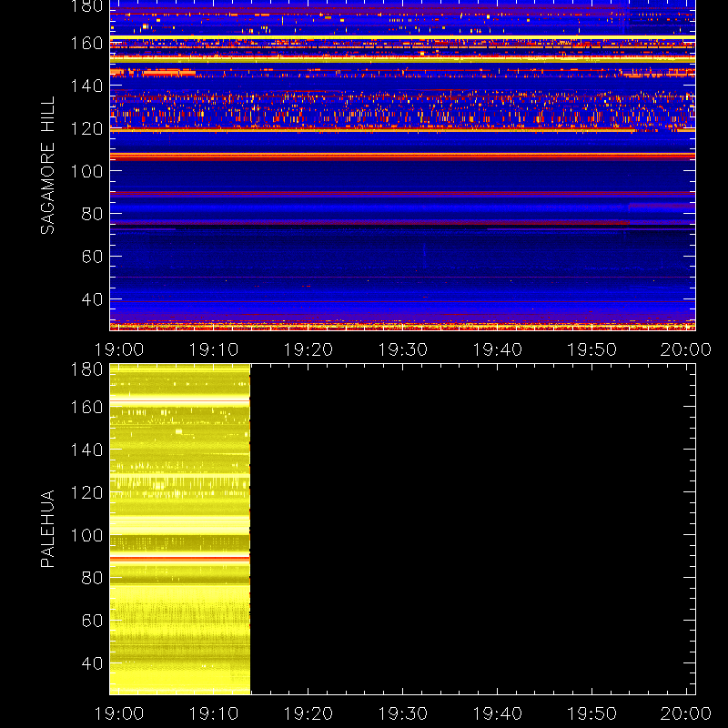
Task: Click 40 on the Sagamore Hill axis
Action: (92, 299)
